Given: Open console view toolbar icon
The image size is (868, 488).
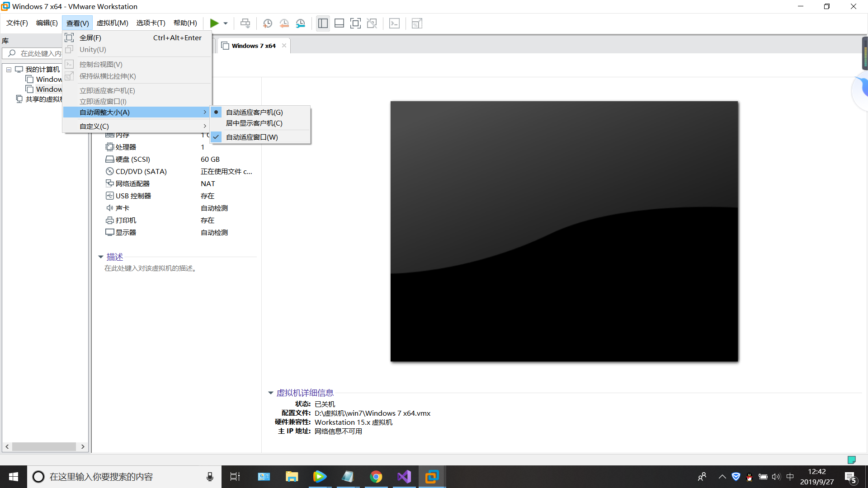Looking at the screenshot, I should point(395,23).
